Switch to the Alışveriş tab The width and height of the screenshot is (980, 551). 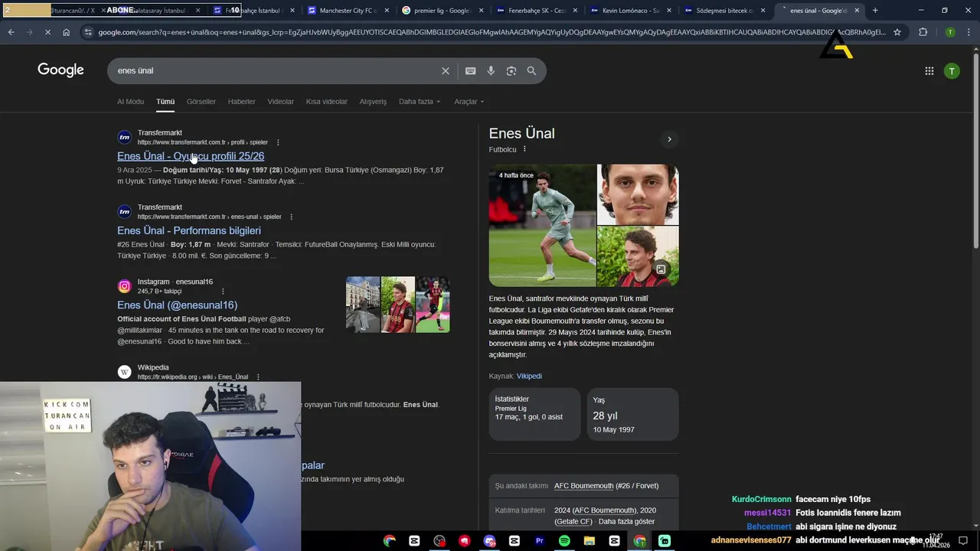374,102
